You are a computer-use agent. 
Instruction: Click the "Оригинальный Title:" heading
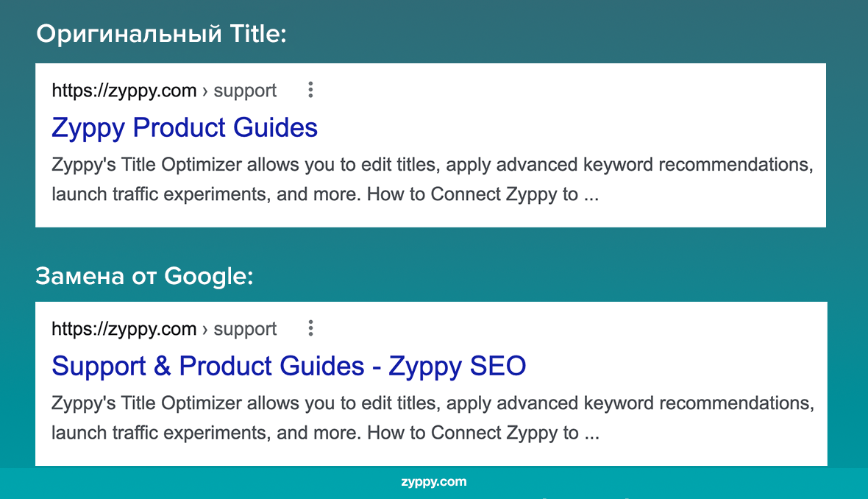click(161, 35)
